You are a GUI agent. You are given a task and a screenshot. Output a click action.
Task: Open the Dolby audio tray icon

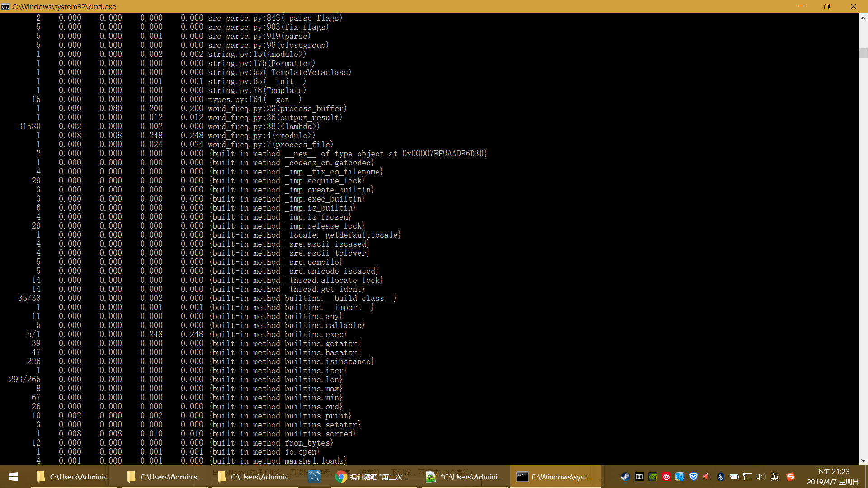tap(639, 477)
